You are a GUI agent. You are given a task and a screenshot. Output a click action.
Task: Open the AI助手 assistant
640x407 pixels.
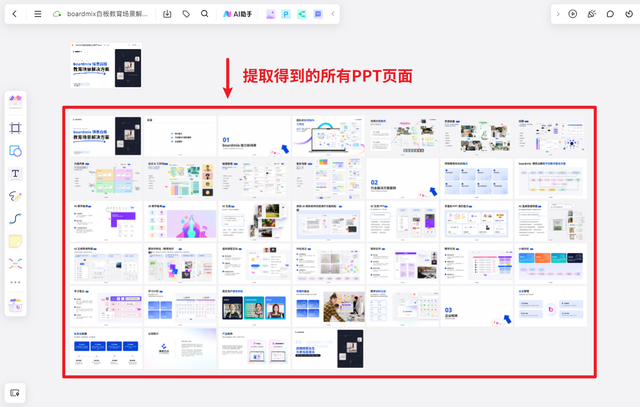click(x=238, y=14)
